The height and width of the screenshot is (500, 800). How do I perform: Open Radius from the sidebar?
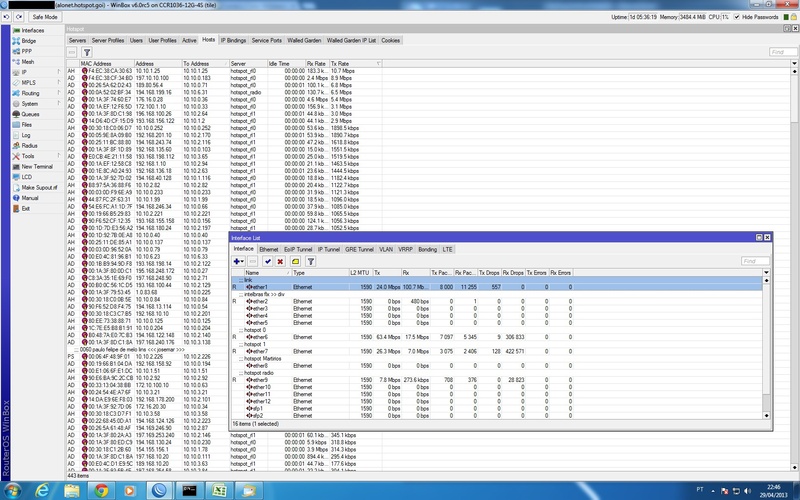pyautogui.click(x=29, y=145)
